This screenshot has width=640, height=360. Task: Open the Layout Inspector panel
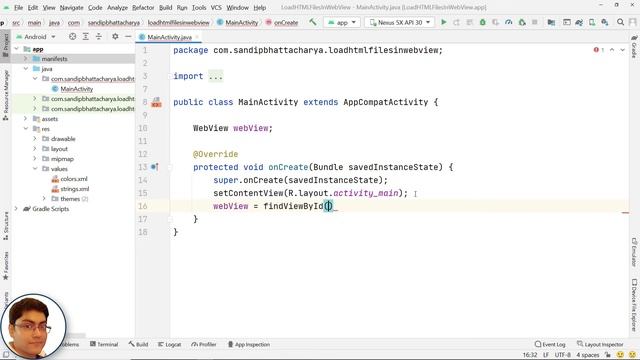(600, 344)
